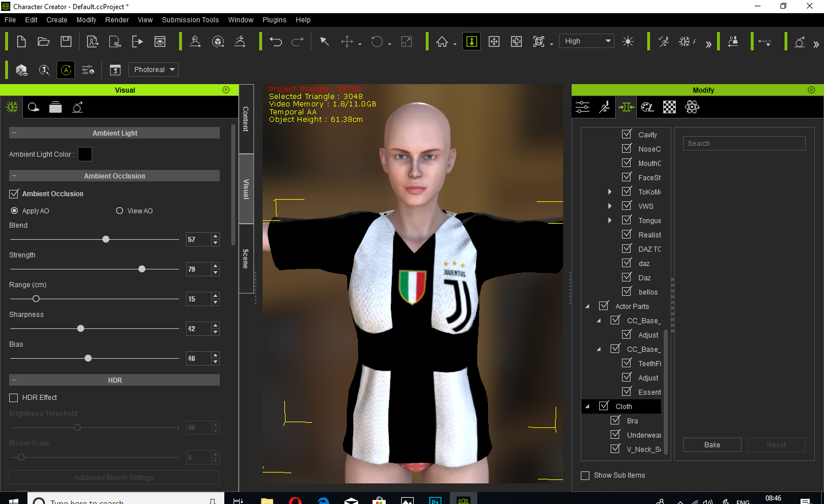This screenshot has width=824, height=504.
Task: Toggle the sun light icon
Action: tap(628, 41)
